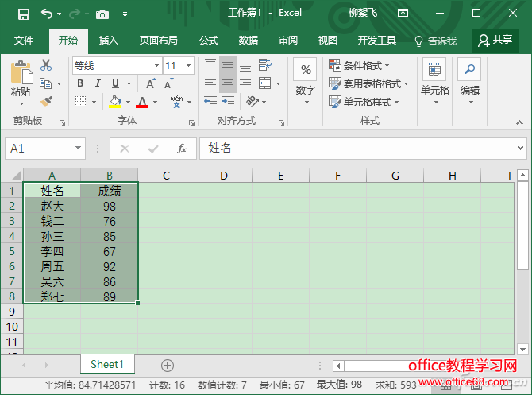Click the Increase Indent icon
The image size is (532, 395).
click(228, 102)
